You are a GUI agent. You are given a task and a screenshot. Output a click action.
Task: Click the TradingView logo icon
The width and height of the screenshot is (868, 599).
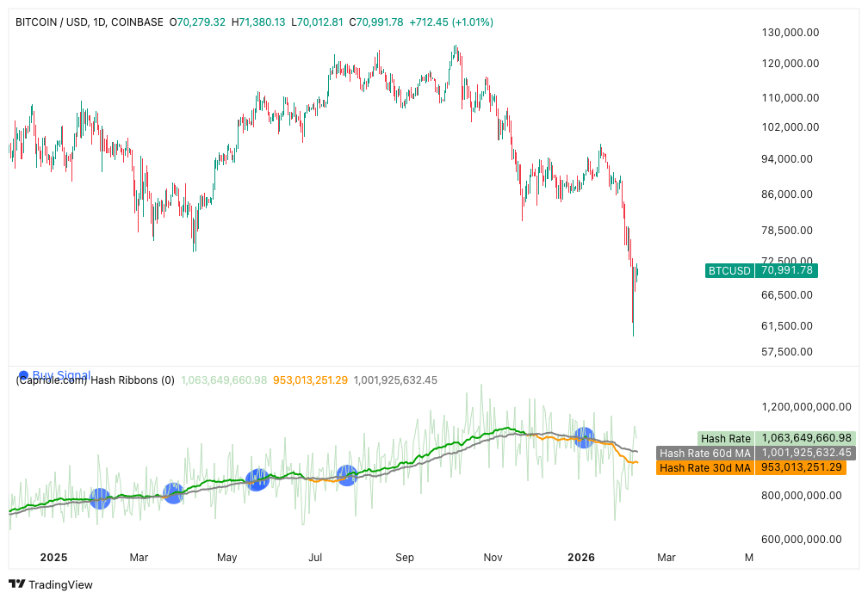coord(16,584)
